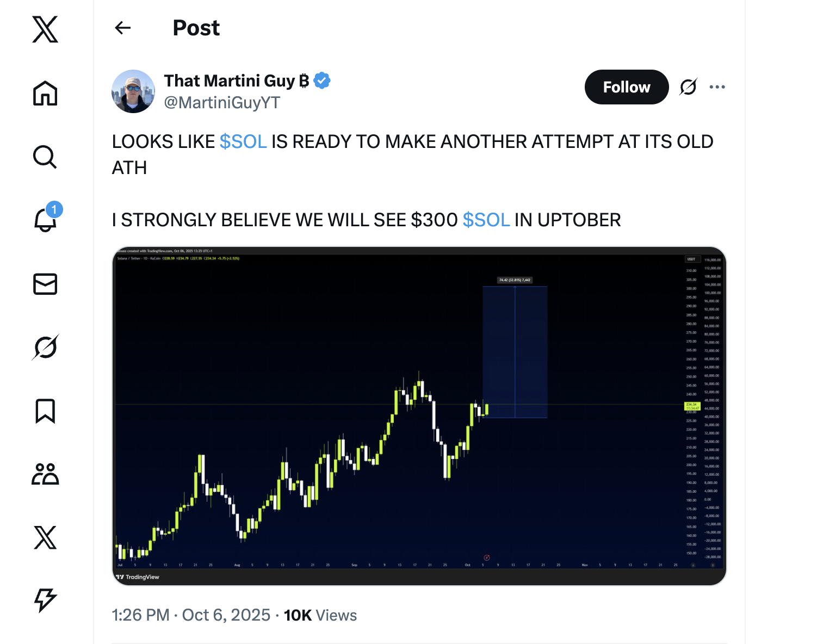
Task: Click $SOL cashtag before "IN UPTOBER"
Action: click(486, 220)
